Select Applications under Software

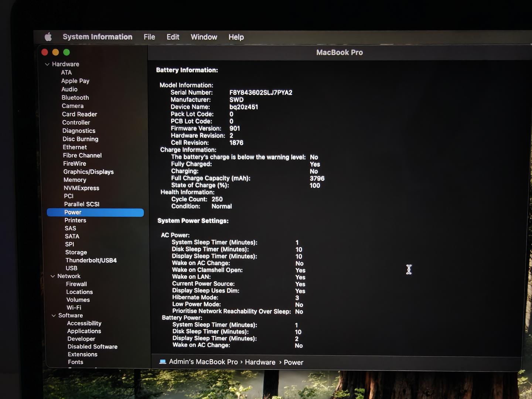click(x=84, y=331)
